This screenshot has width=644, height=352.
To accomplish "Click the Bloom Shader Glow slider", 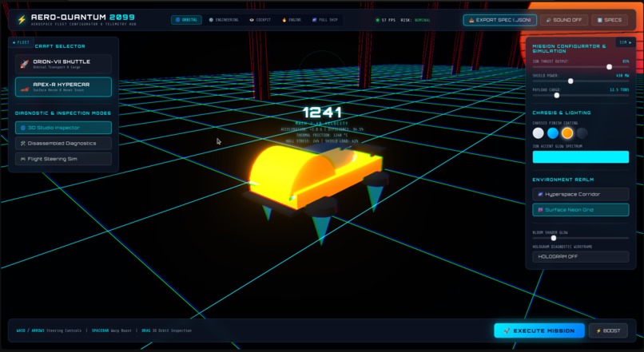I will tap(581, 238).
